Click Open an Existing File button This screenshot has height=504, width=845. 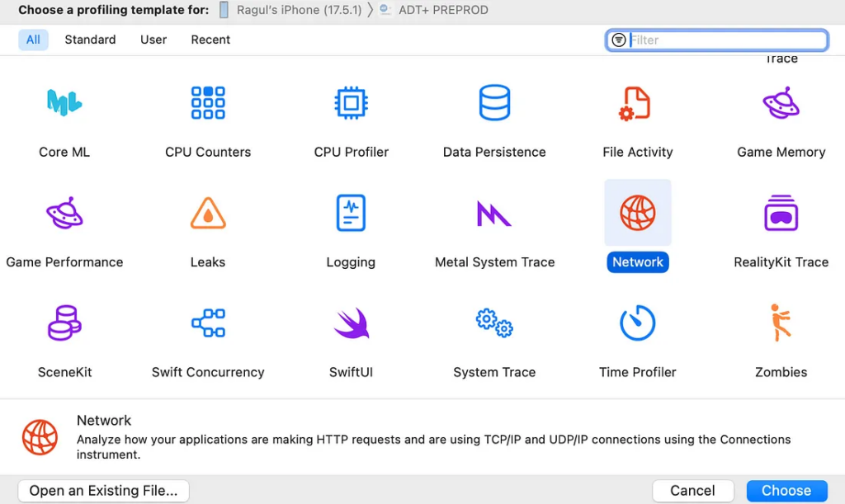pos(103,491)
